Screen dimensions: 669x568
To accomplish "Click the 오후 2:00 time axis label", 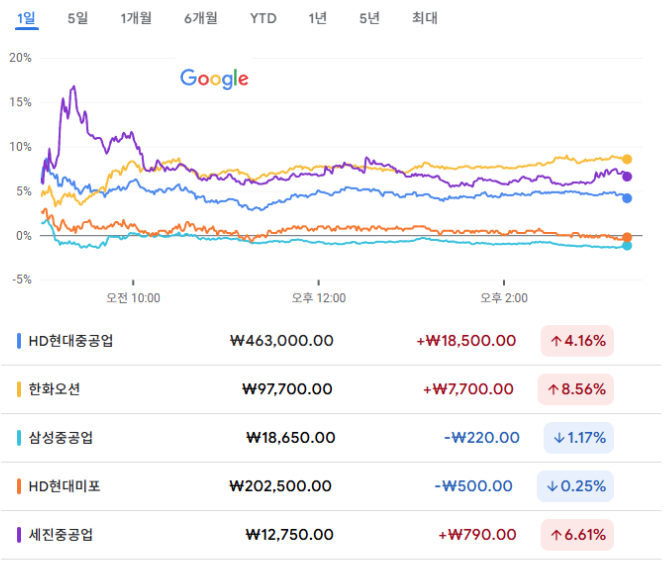I will 504,298.
